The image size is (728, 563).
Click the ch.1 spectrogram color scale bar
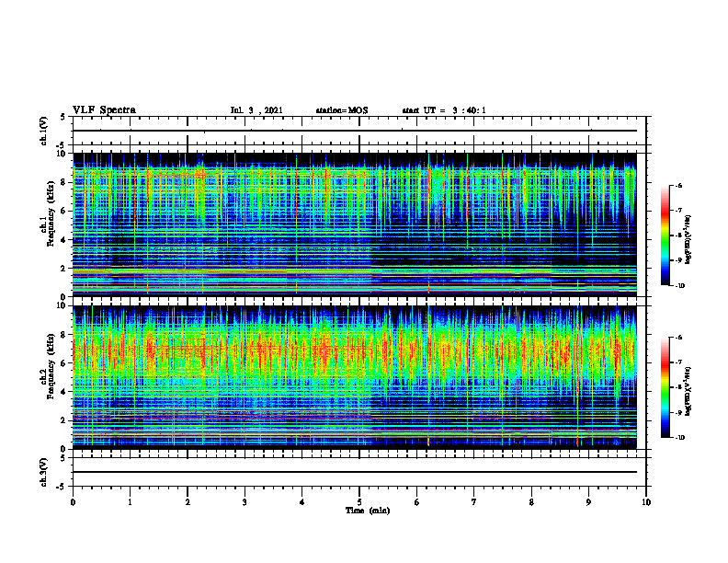coord(665,236)
